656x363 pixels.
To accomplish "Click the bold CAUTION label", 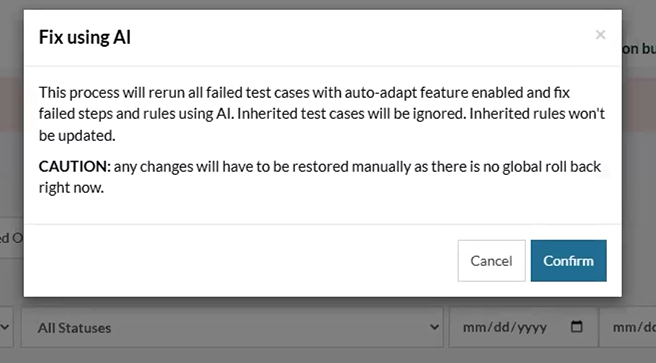I will 74,166.
